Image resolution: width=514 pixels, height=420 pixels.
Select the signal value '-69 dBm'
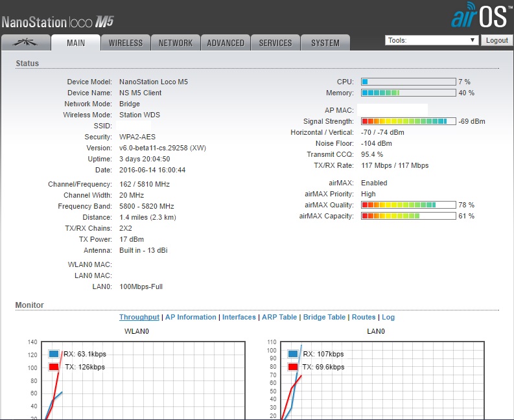click(472, 121)
